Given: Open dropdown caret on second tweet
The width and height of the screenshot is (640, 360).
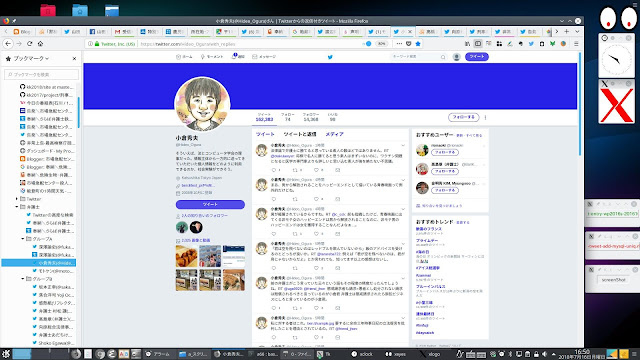Looking at the screenshot, I should pyautogui.click(x=403, y=180).
